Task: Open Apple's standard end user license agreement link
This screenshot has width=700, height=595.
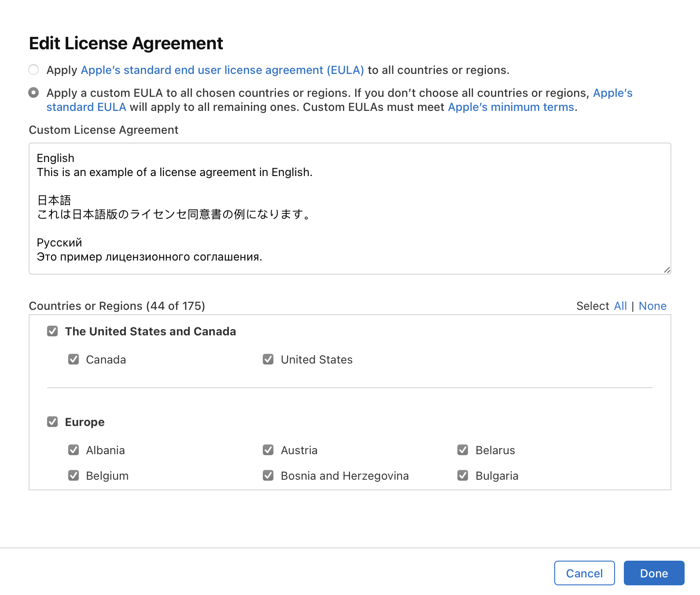Action: point(222,70)
